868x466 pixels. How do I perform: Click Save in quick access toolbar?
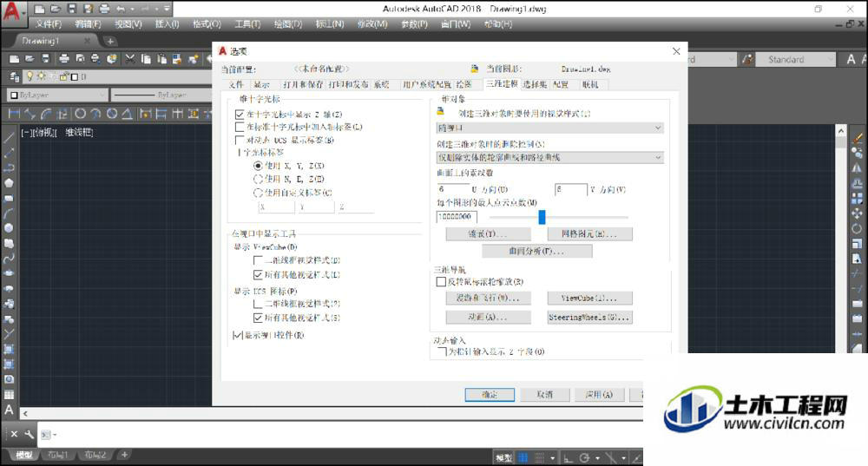coord(71,9)
